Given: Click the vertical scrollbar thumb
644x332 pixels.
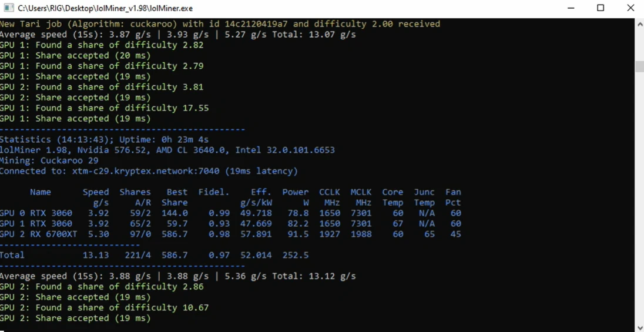Looking at the screenshot, I should coord(639,66).
